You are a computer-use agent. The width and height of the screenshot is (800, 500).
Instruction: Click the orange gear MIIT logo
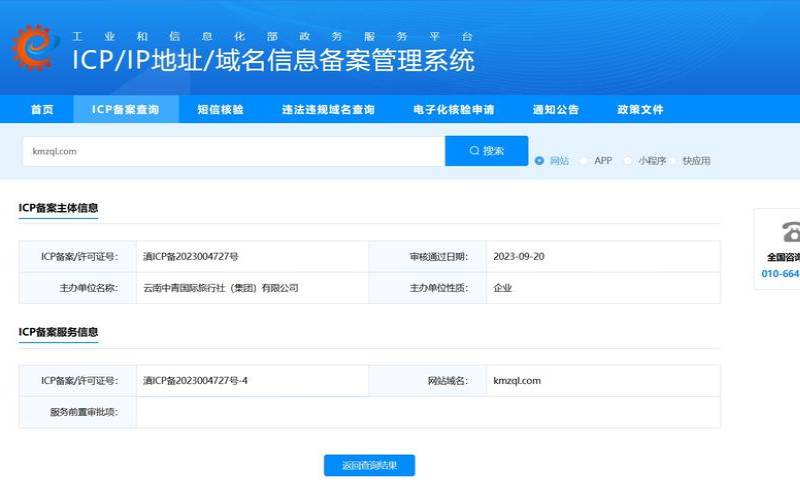35,47
